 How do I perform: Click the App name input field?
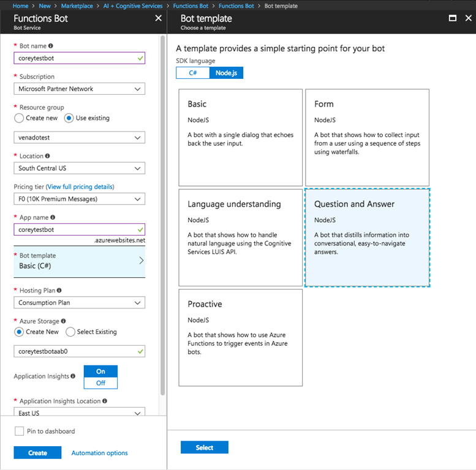[x=79, y=229]
